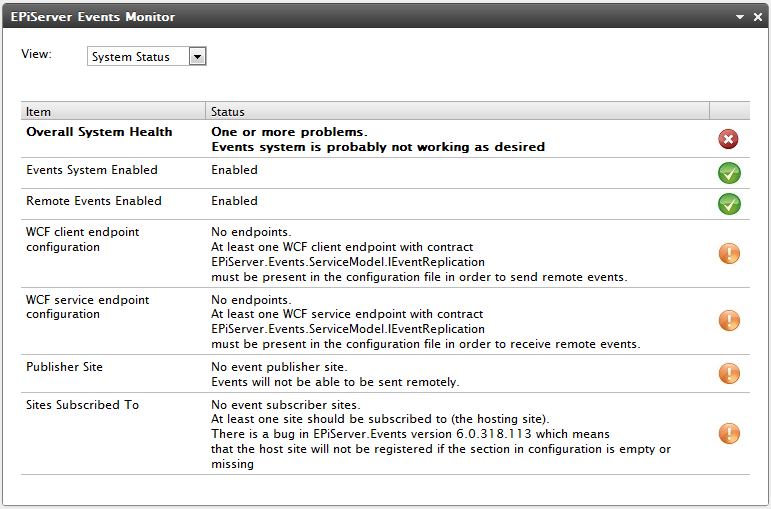Select the Sites Subscribed To label

pyautogui.click(x=83, y=405)
